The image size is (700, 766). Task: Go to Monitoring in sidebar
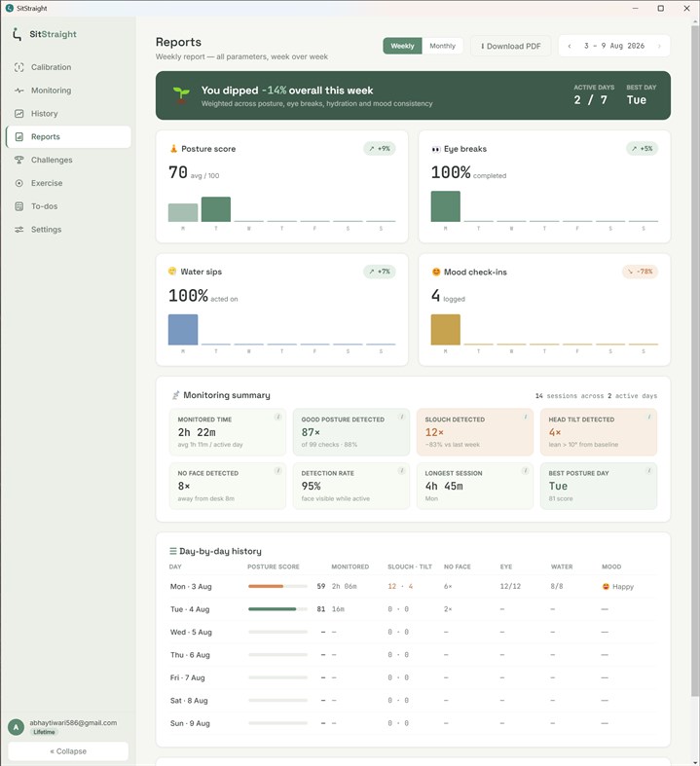coord(68,91)
